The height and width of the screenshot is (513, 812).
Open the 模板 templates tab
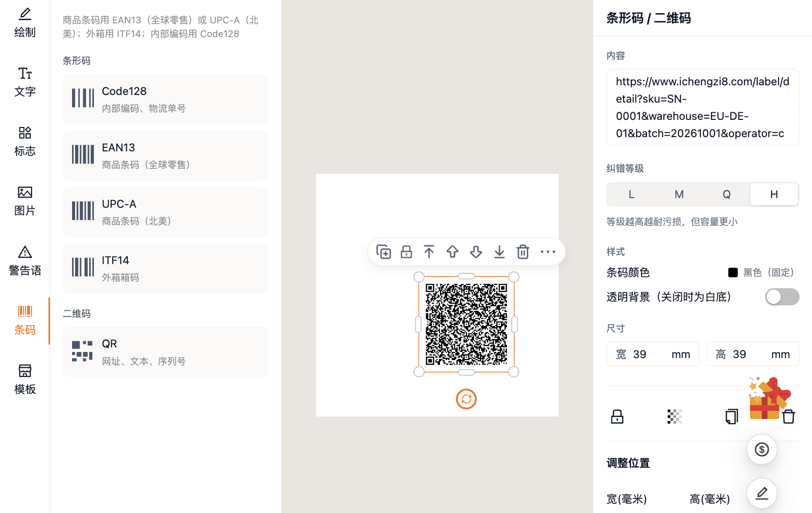tap(25, 380)
